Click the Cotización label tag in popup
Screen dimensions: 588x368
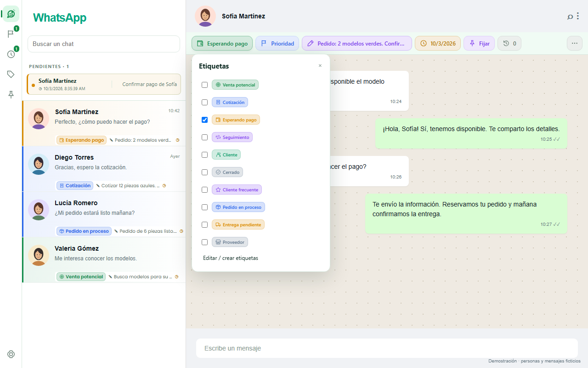230,102
